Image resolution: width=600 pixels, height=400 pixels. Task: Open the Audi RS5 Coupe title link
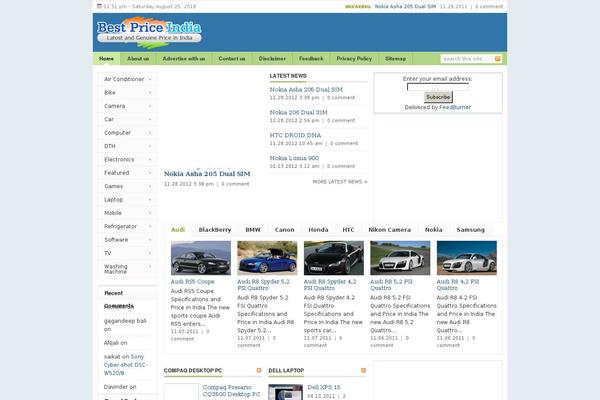[192, 281]
